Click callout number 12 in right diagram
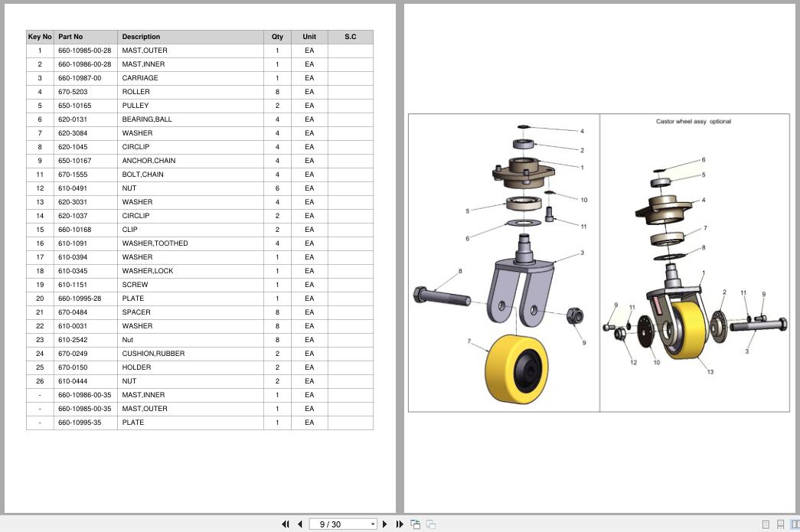 pyautogui.click(x=633, y=363)
